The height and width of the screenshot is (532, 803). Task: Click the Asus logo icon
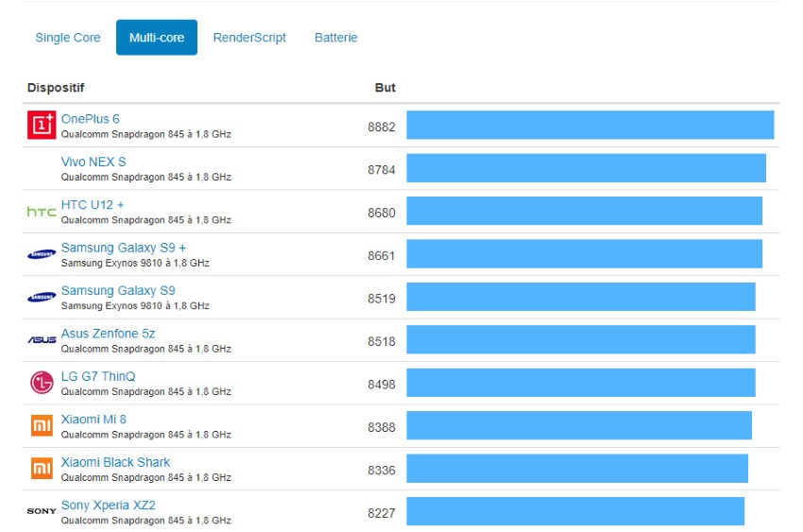[42, 339]
